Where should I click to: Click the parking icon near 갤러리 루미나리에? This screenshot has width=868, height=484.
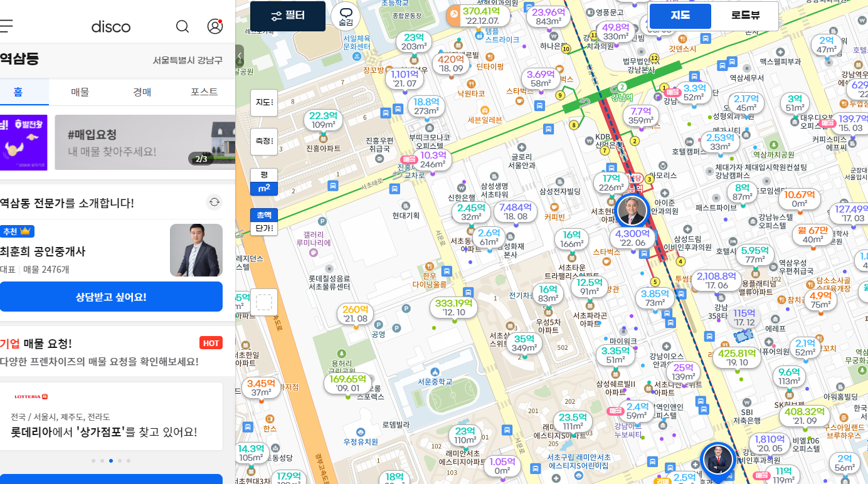pyautogui.click(x=322, y=221)
